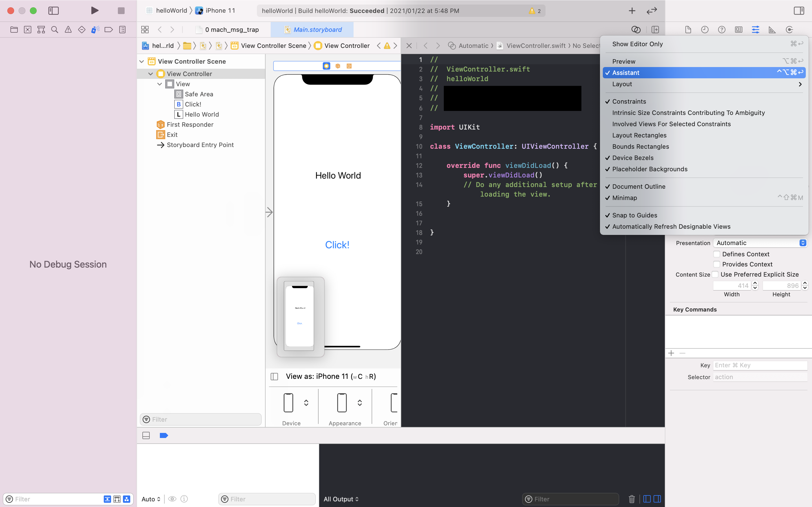Select the Hello World label in outline
Screen dimensions: 812x507
(x=201, y=114)
